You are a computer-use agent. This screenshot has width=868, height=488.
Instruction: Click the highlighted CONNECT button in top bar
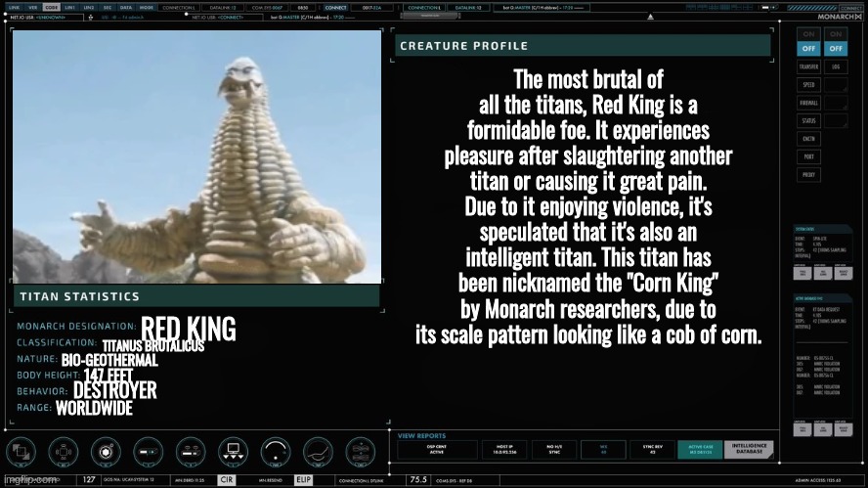point(335,8)
